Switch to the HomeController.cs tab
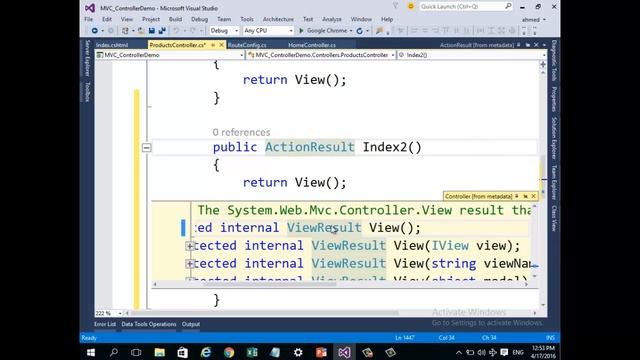 pyautogui.click(x=312, y=45)
